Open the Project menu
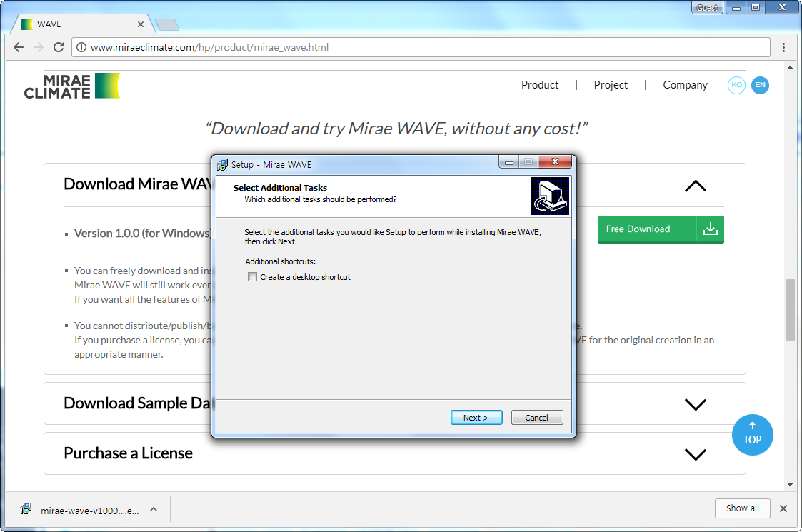The height and width of the screenshot is (532, 802). pos(611,85)
